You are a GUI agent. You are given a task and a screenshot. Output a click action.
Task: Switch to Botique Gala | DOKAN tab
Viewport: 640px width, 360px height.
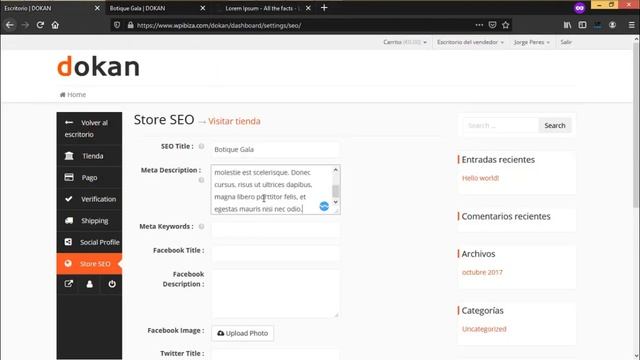[158, 8]
